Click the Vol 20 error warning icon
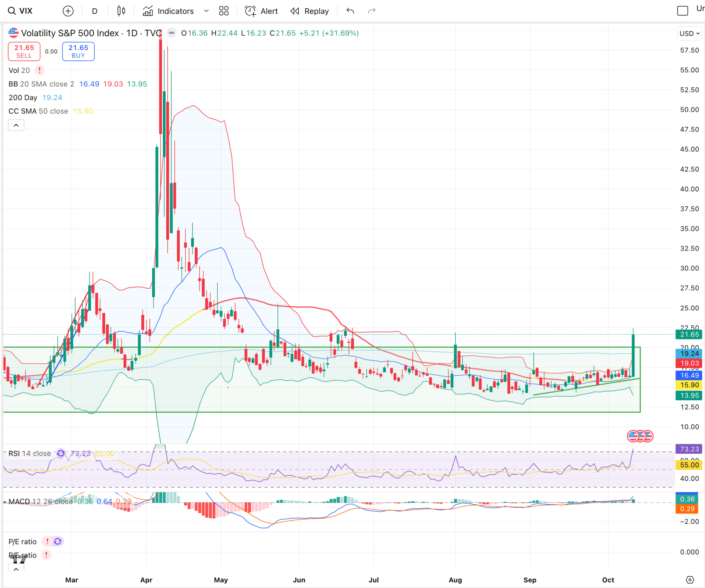Image resolution: width=705 pixels, height=588 pixels. (x=39, y=70)
